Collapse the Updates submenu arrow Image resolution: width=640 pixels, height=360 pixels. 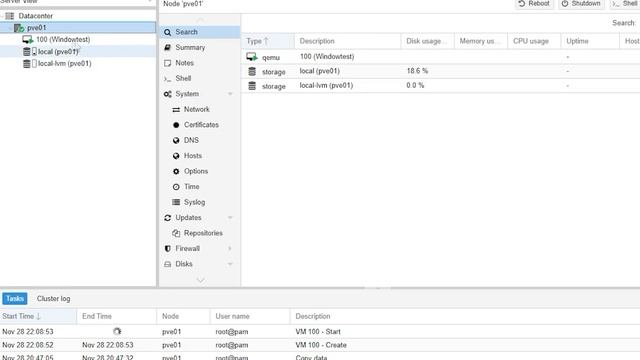pyautogui.click(x=230, y=218)
